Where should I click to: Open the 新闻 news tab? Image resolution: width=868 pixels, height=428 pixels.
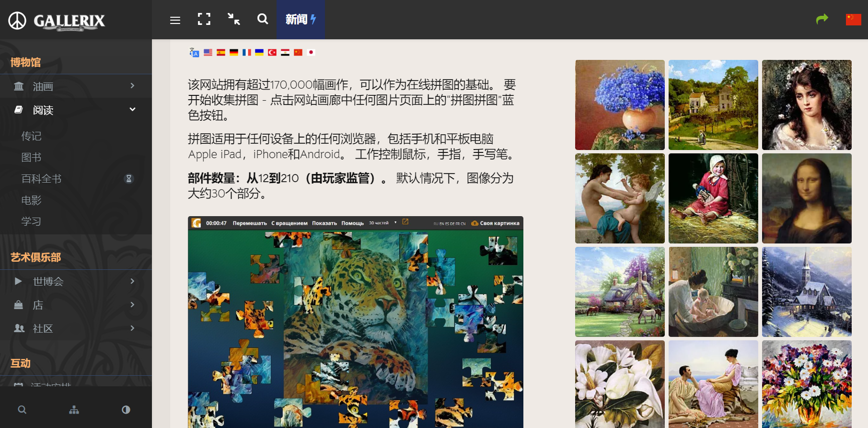click(x=301, y=20)
